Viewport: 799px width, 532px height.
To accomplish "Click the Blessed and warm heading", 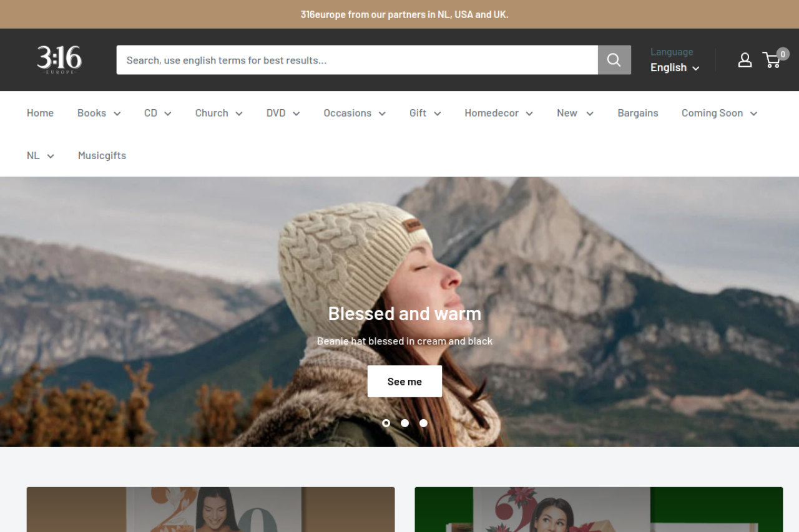I will click(404, 313).
